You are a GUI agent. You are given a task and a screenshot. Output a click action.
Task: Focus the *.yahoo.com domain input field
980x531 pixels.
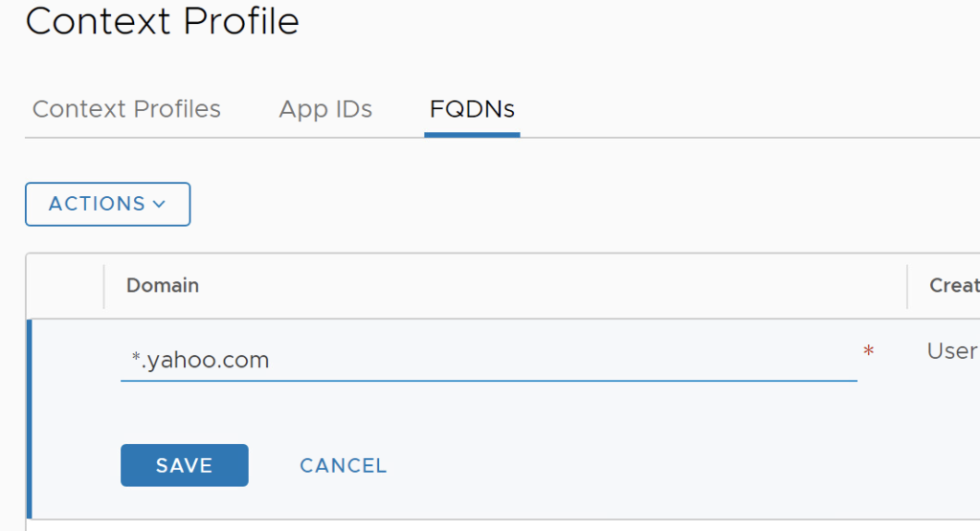489,361
